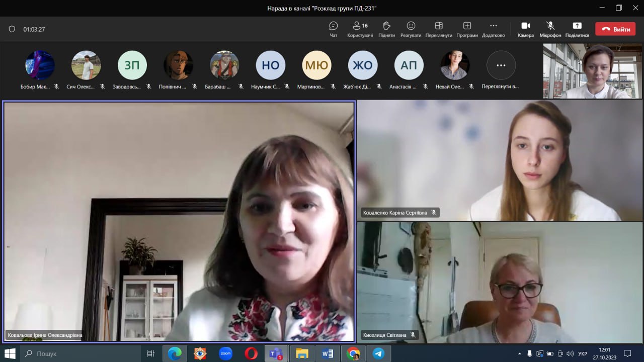This screenshot has height=362, width=644.
Task: Raise hand with the Підняти button
Action: (386, 29)
